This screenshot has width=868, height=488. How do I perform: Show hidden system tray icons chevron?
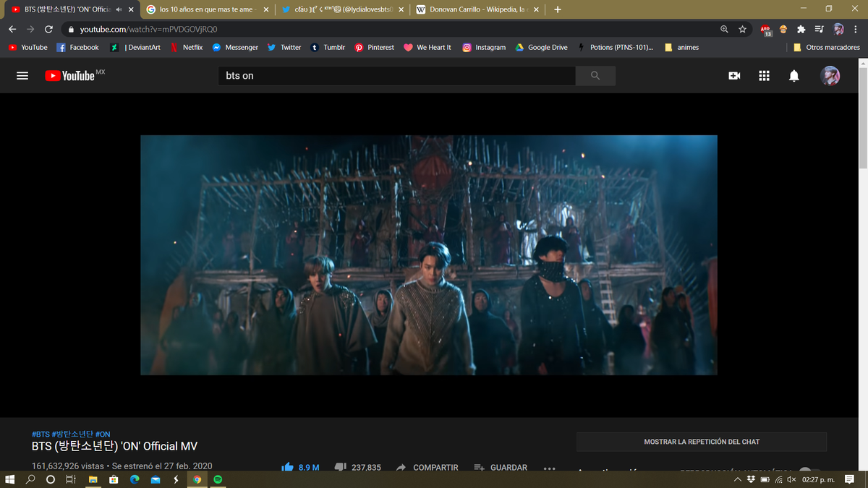pyautogui.click(x=737, y=479)
